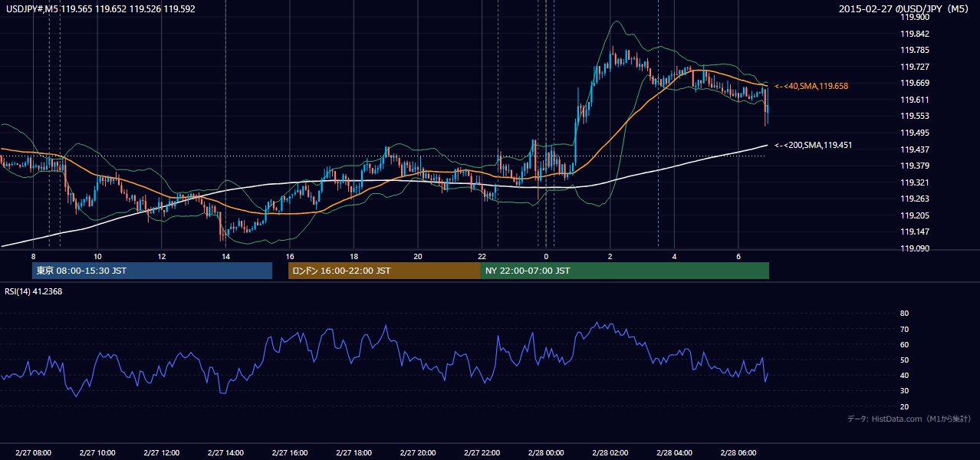Viewport: 980px width, 460px height.
Task: Click the 119.900 price axis label
Action: coord(916,17)
